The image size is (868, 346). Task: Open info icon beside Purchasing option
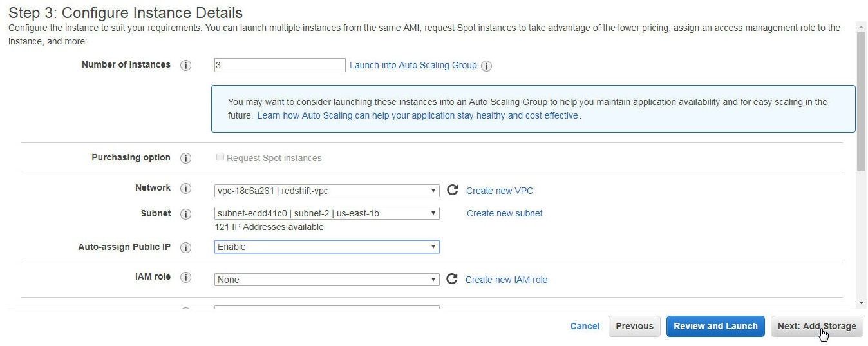186,159
